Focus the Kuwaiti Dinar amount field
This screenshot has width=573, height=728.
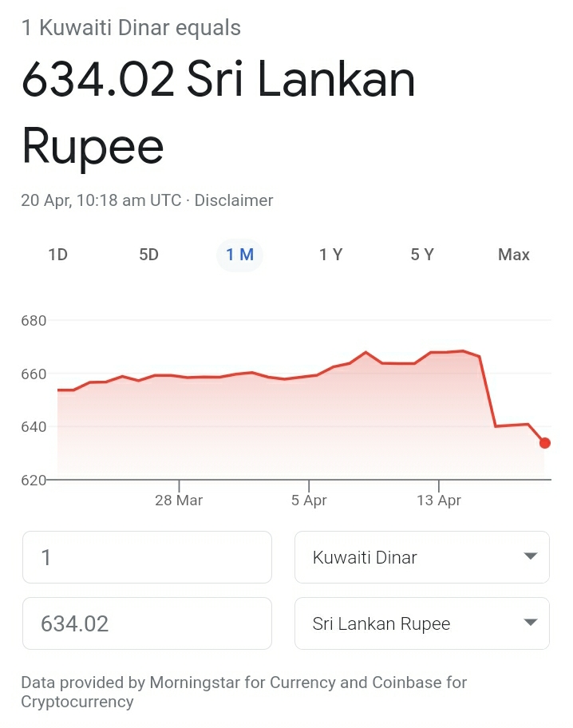click(x=147, y=557)
